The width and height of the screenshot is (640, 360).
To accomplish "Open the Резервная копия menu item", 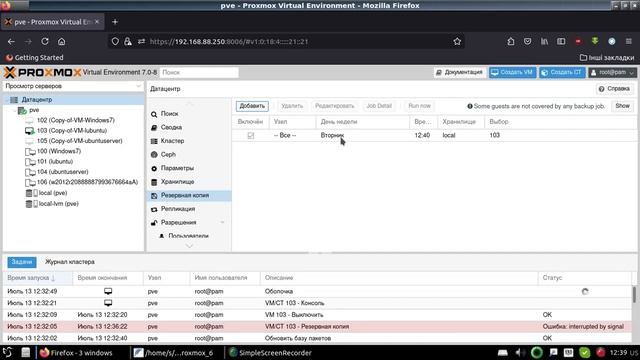I will coord(189,196).
